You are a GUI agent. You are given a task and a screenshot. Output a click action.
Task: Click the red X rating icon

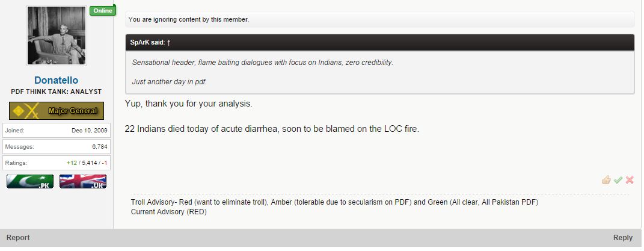[x=630, y=180]
